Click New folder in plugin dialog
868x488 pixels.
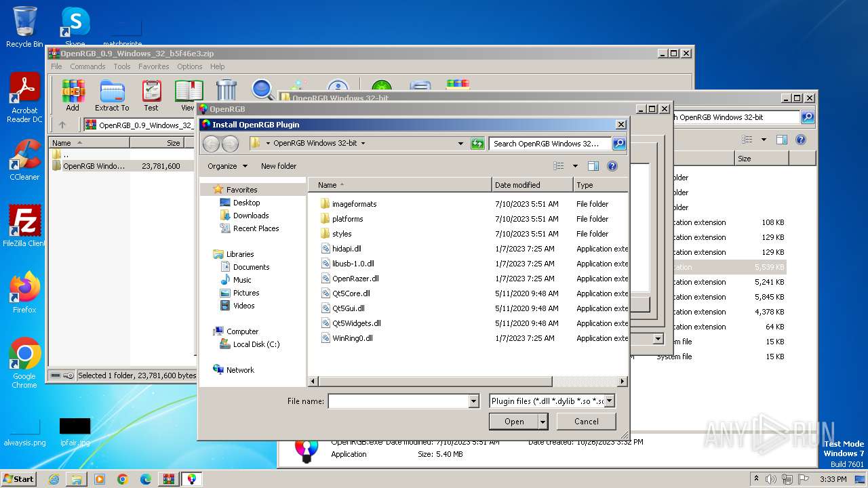coord(279,166)
